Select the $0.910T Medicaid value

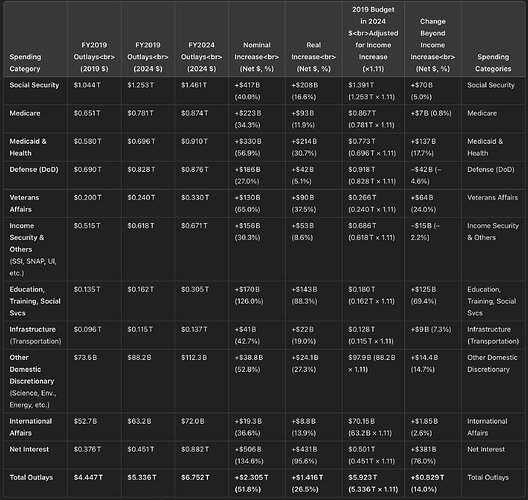click(195, 141)
